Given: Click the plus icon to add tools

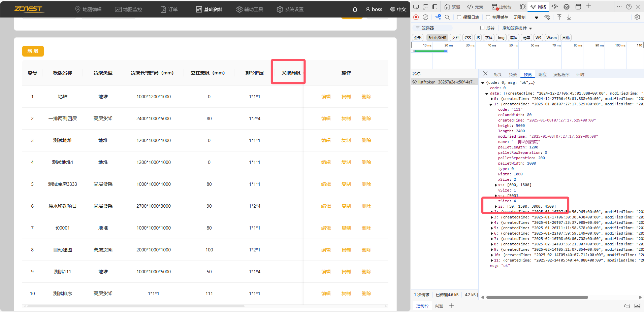Looking at the screenshot, I should (589, 6).
